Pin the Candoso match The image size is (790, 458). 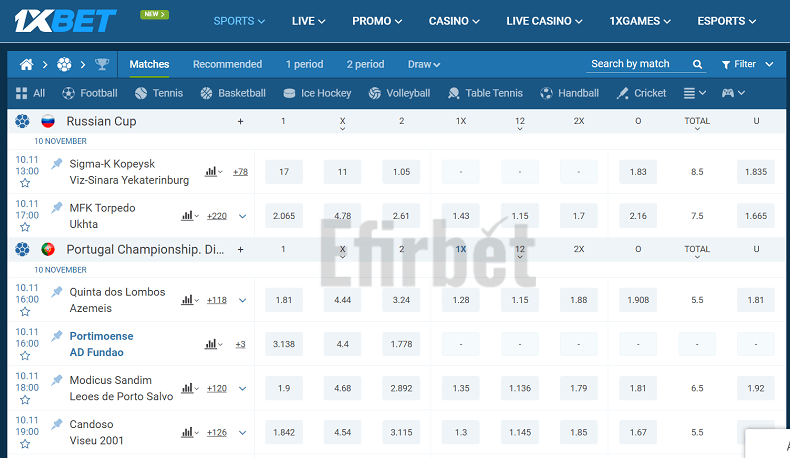(x=56, y=424)
